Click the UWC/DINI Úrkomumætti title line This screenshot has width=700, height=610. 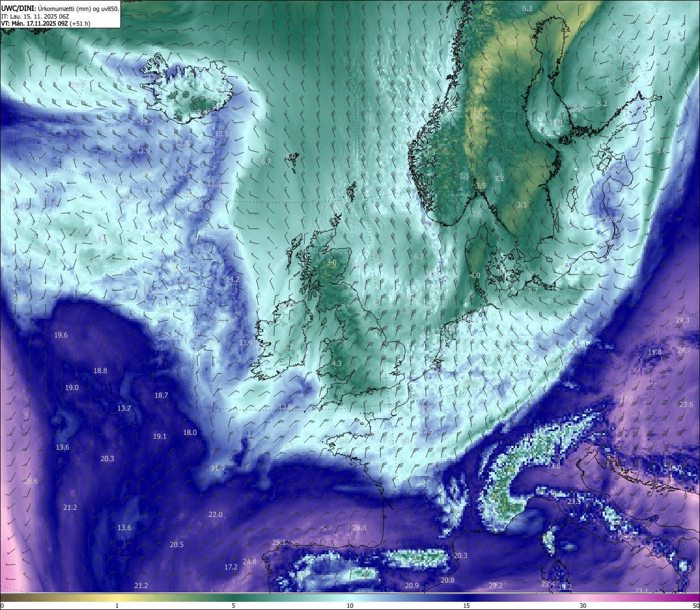60,8
